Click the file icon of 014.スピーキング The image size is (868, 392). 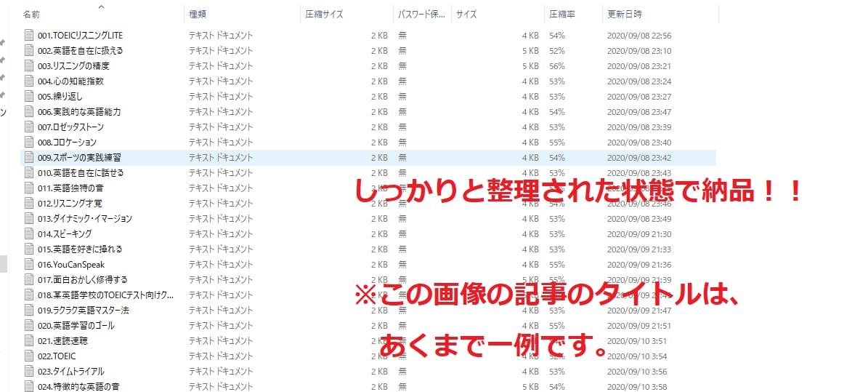pos(29,233)
